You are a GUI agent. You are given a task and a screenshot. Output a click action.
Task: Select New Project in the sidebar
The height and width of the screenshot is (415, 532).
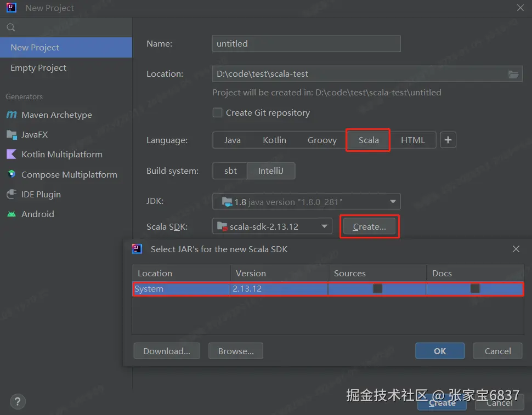(66, 48)
